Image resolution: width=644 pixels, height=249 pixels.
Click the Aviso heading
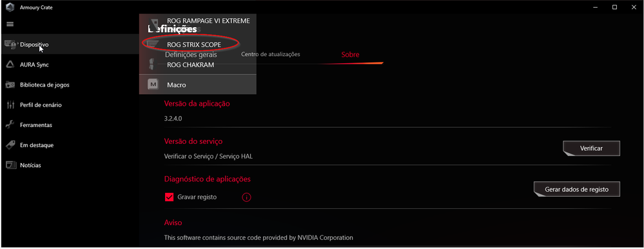173,223
